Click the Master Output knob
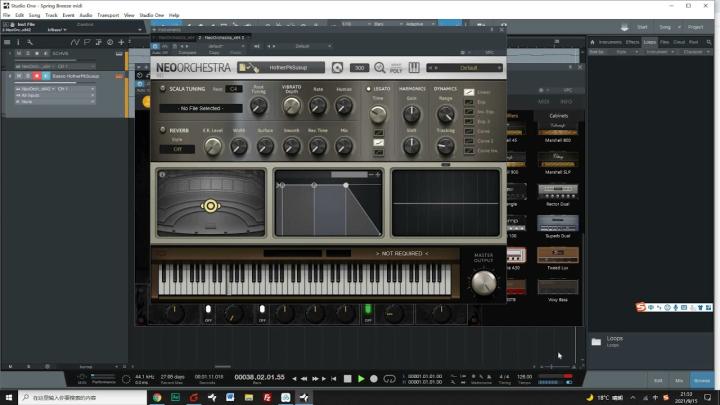This screenshot has width=720, height=405. point(484,282)
